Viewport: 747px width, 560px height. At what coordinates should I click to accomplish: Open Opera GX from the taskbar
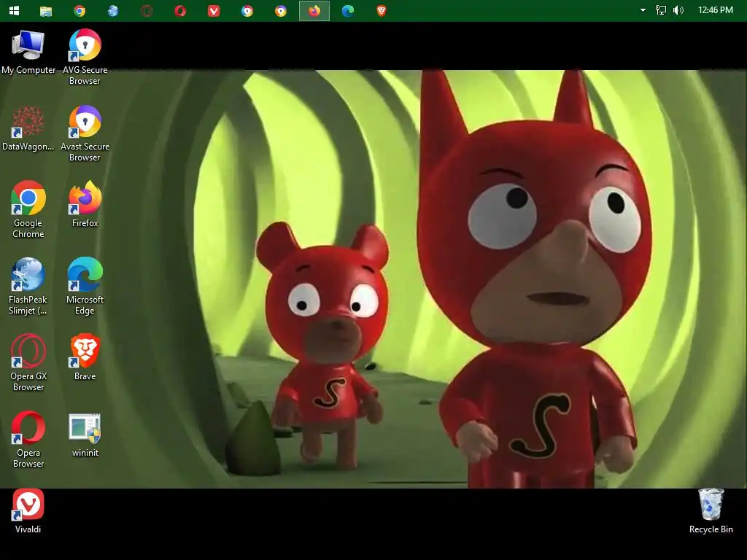pyautogui.click(x=147, y=11)
